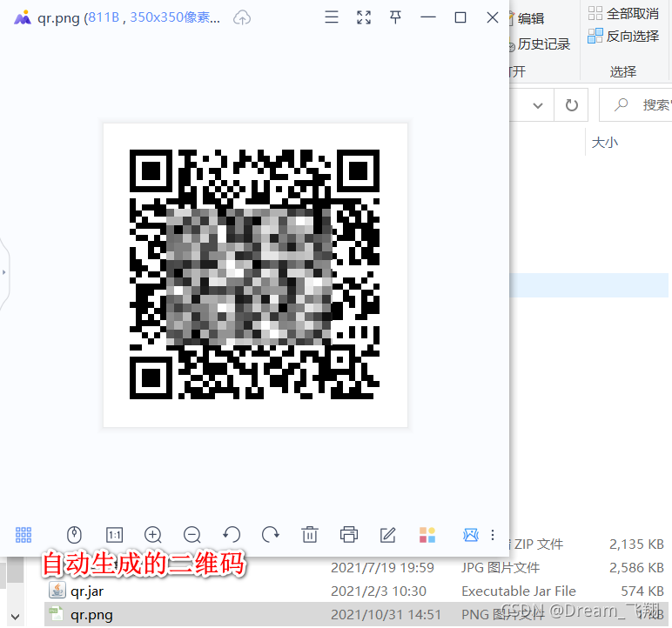Upload image to cloud icon

tap(242, 17)
